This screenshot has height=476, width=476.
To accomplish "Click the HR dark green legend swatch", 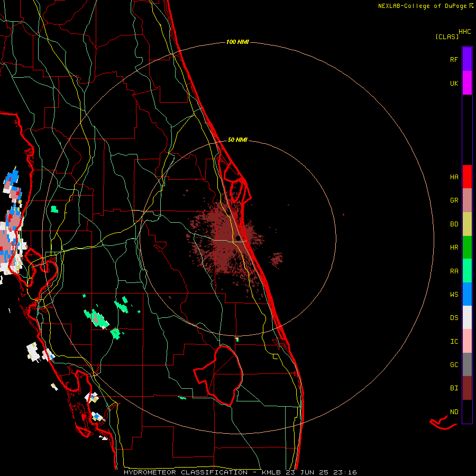I will 467,248.
